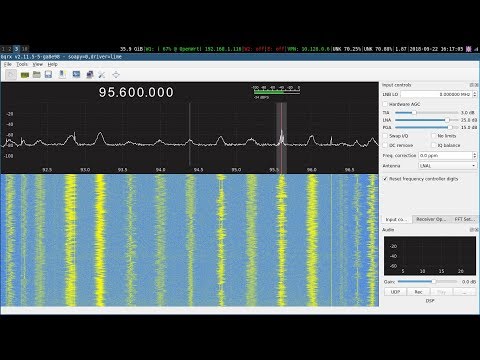Toggle full screen with the arrows icon
Image resolution: width=480 pixels, height=360 pixels.
tap(116, 75)
